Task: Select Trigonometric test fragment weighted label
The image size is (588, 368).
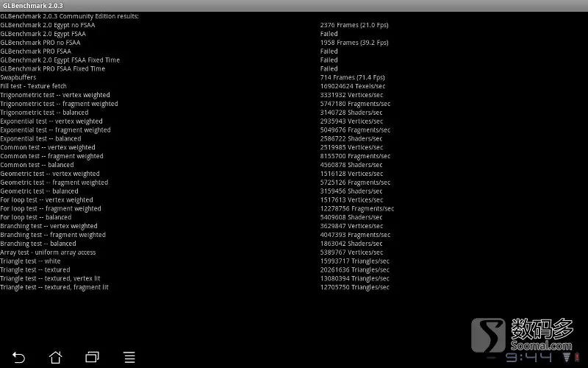Action: [x=59, y=104]
